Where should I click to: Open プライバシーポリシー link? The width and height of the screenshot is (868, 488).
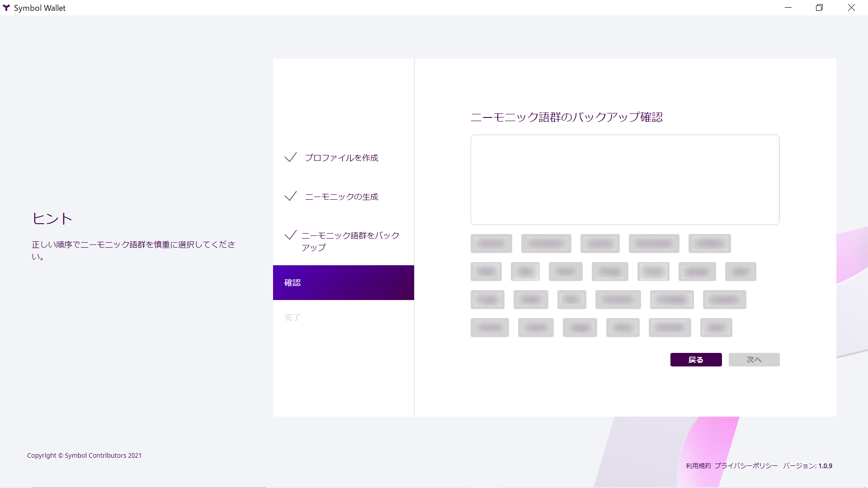(746, 466)
